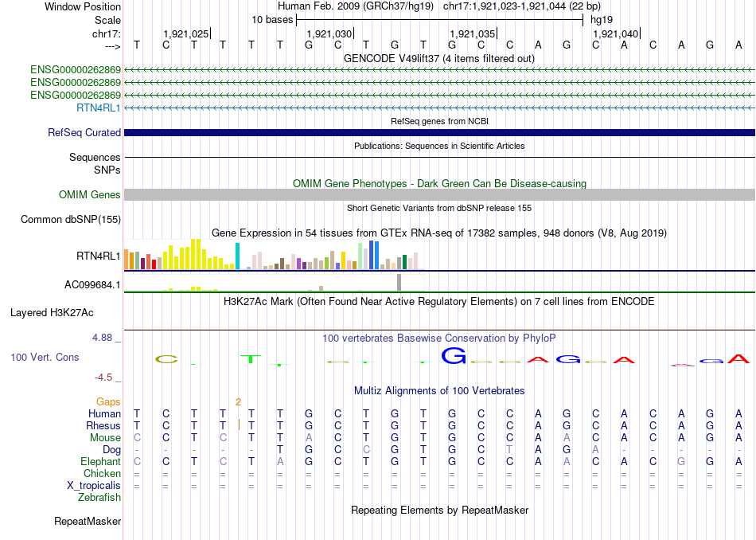Open the RTN4RL1 GTEx expression bar chart

pos(274,254)
